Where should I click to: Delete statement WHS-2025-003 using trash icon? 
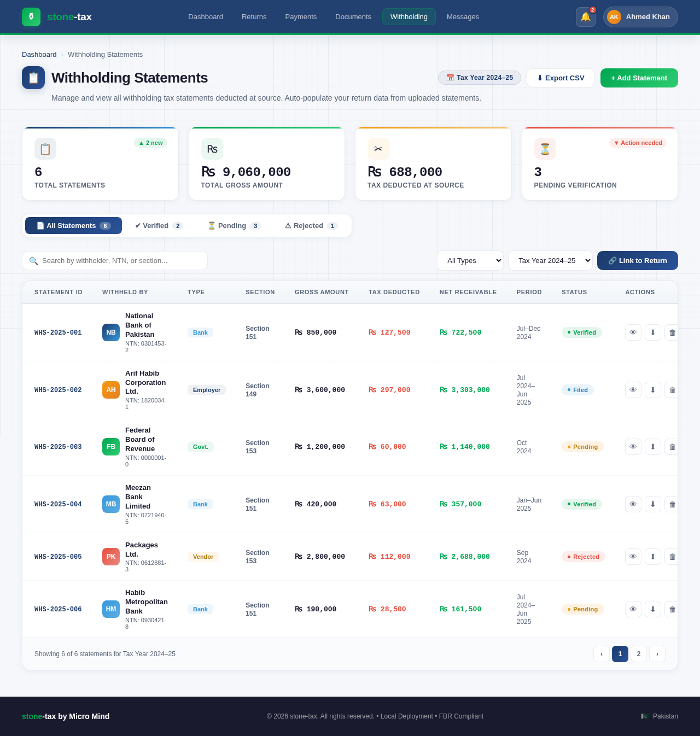[x=672, y=447]
